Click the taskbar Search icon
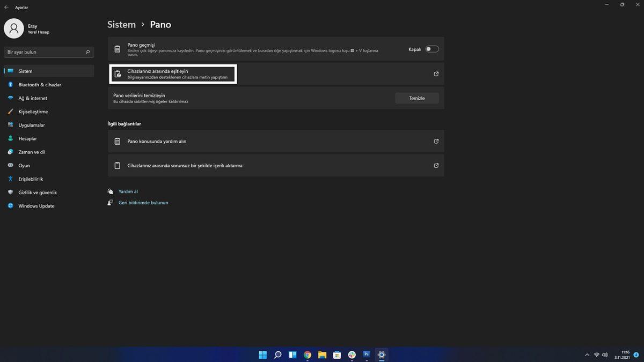 click(277, 354)
